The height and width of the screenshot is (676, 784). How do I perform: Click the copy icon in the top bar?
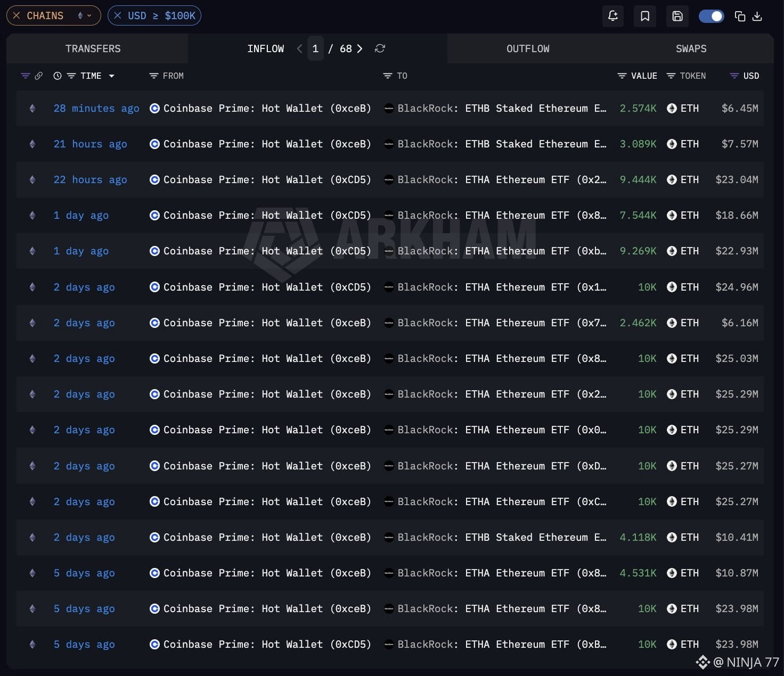(x=740, y=16)
